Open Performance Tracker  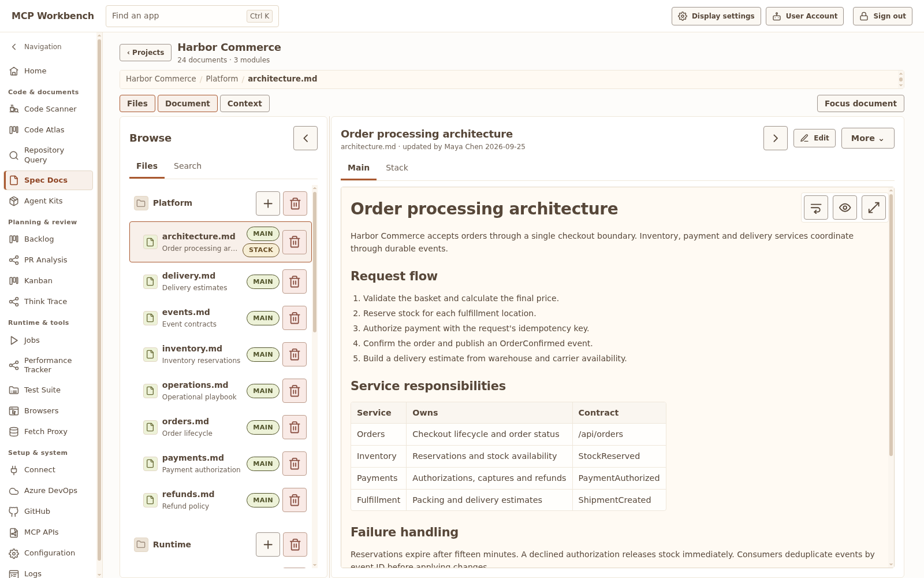pos(49,365)
